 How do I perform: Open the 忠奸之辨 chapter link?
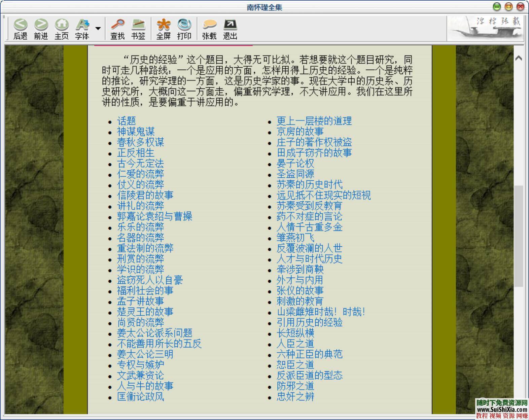[x=295, y=397]
